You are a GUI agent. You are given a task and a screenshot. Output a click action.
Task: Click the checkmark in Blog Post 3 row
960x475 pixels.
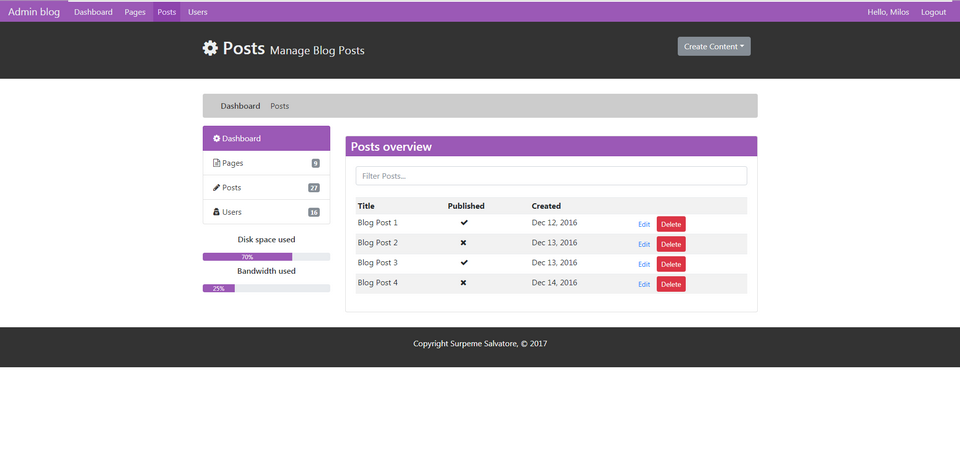coord(464,263)
